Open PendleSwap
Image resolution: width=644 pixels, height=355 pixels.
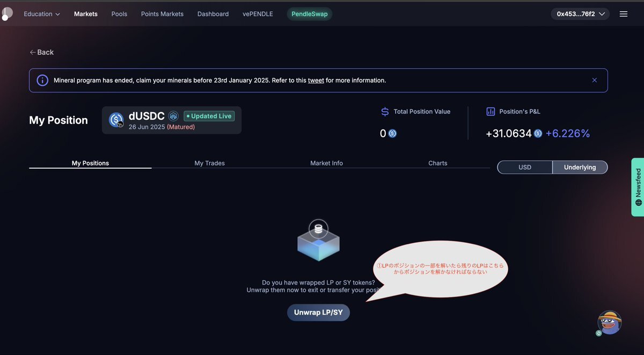[310, 14]
